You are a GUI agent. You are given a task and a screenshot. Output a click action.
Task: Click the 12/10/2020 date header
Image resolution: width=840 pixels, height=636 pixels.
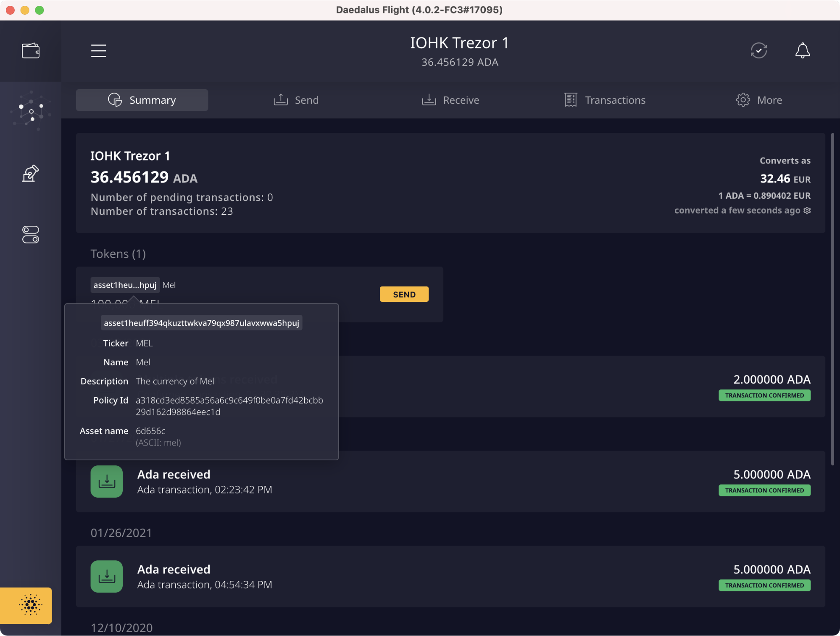[121, 628]
